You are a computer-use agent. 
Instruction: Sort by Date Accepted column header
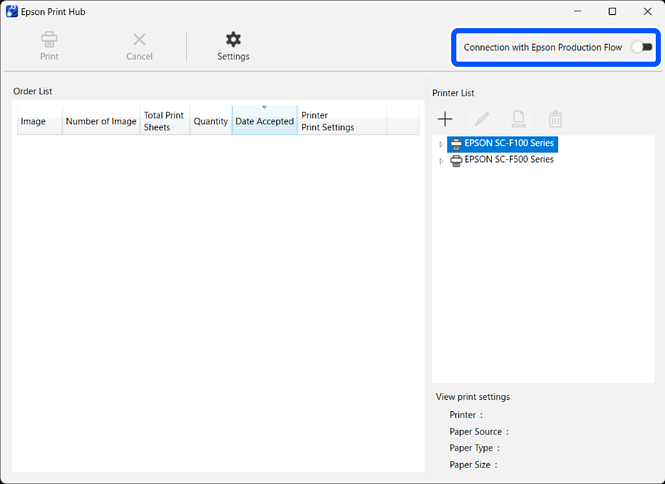coord(264,121)
